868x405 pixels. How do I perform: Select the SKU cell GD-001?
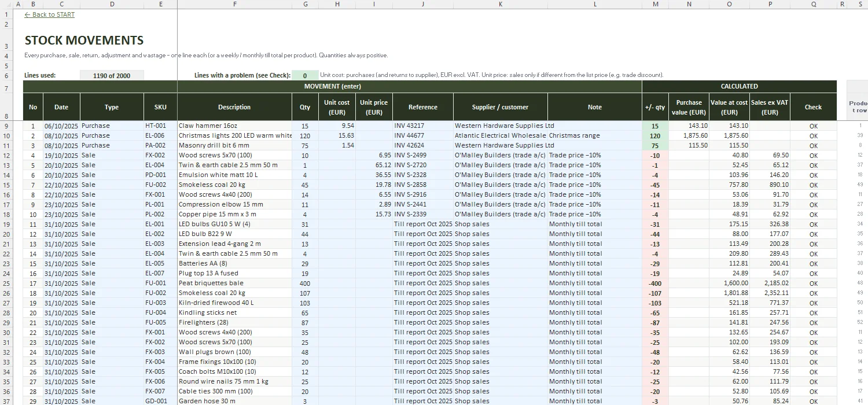160,401
